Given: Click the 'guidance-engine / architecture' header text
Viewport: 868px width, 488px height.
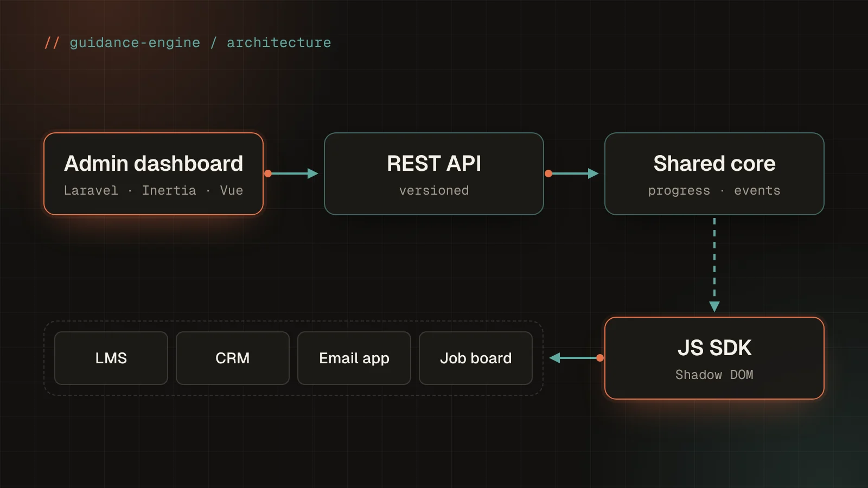Looking at the screenshot, I should click(200, 43).
